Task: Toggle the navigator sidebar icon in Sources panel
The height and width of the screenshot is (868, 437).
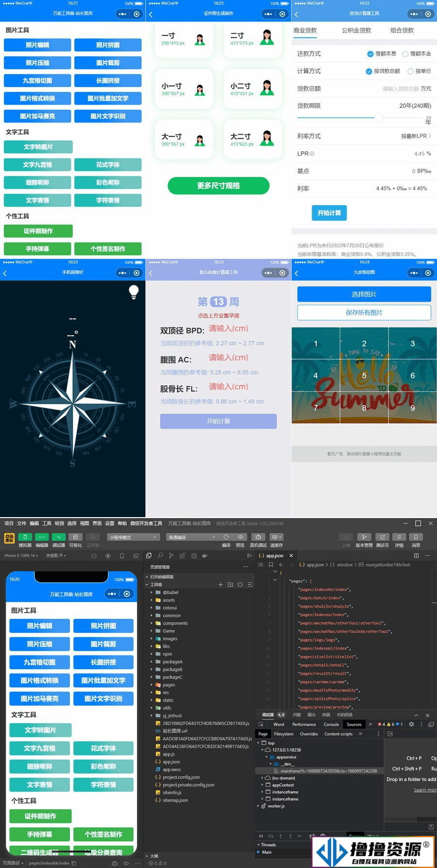Action: (x=390, y=734)
